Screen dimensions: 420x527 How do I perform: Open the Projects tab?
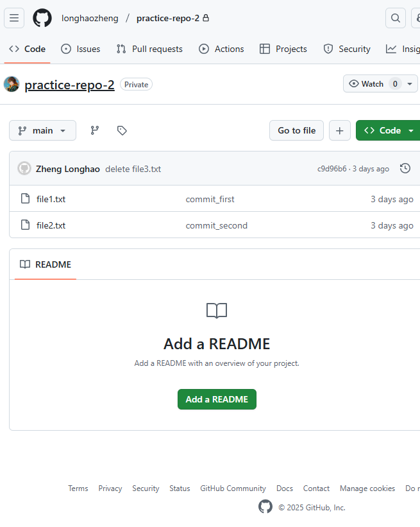click(283, 49)
